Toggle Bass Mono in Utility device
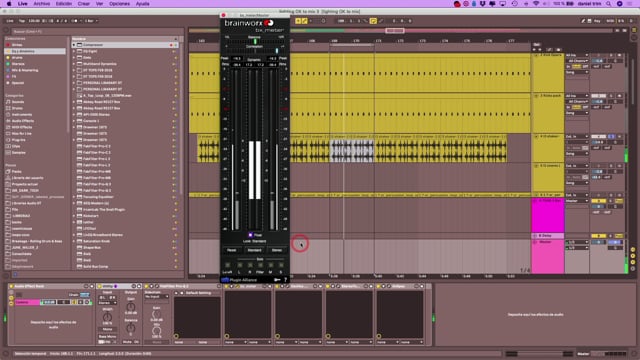The height and width of the screenshot is (360, 640). (x=107, y=337)
